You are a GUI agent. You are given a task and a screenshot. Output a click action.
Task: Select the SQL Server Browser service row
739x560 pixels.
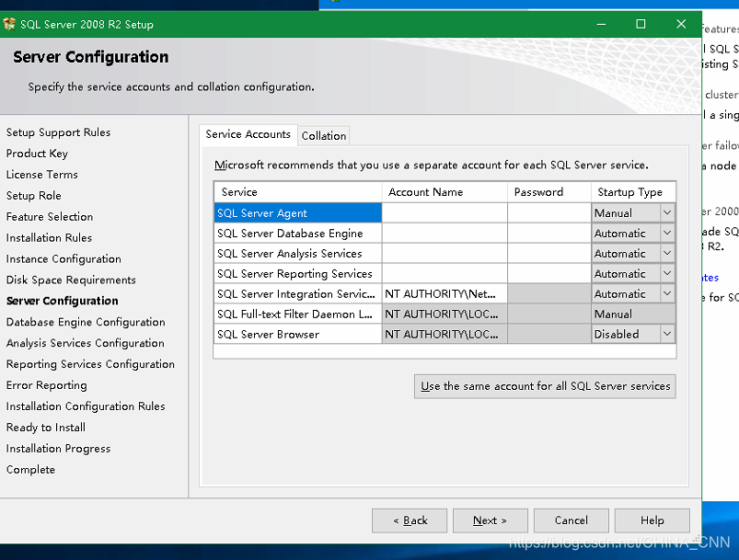click(x=298, y=335)
